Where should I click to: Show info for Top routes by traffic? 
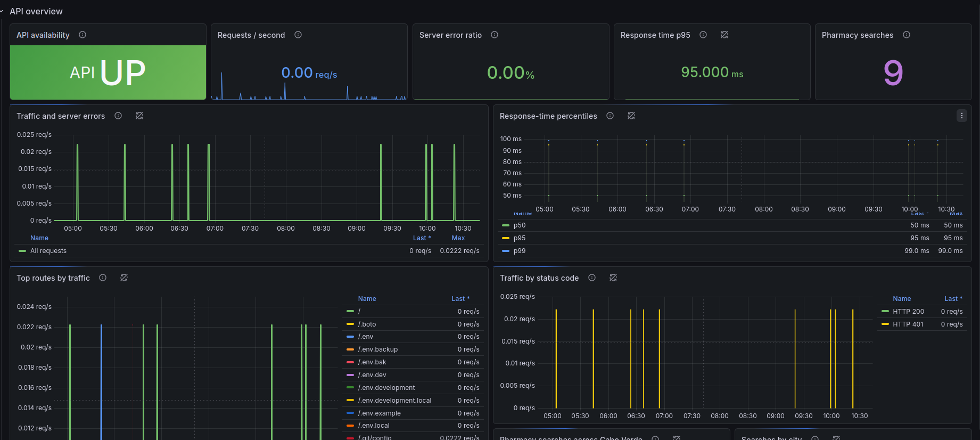click(x=103, y=278)
